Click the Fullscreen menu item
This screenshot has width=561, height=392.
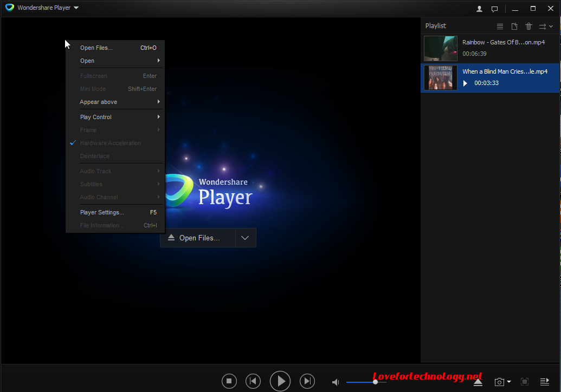tap(115, 76)
